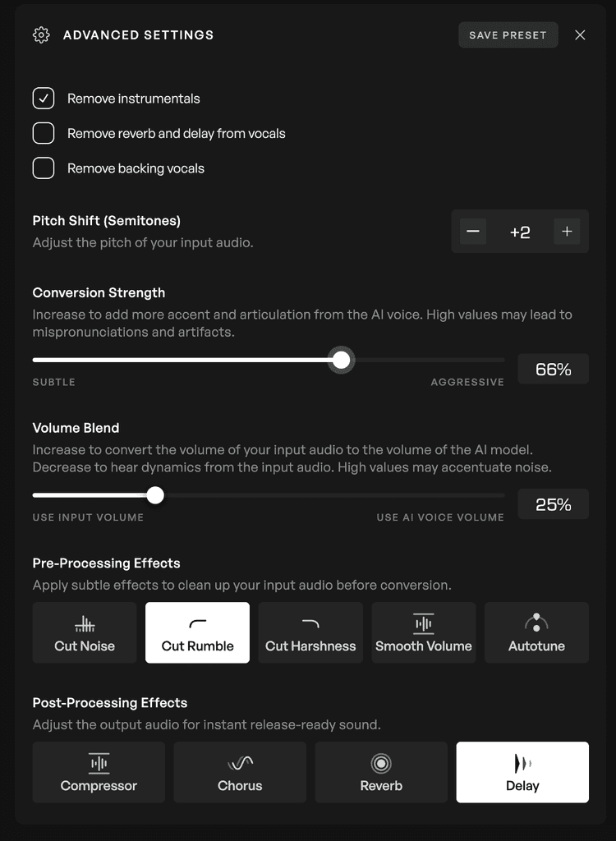Click the 66% conversion strength value
This screenshot has width=616, height=841.
pyautogui.click(x=553, y=369)
